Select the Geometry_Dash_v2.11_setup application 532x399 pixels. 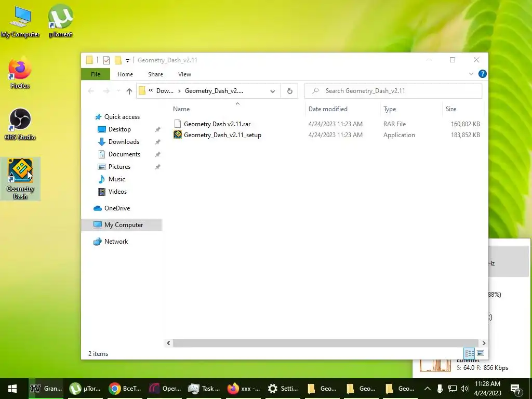coord(222,135)
